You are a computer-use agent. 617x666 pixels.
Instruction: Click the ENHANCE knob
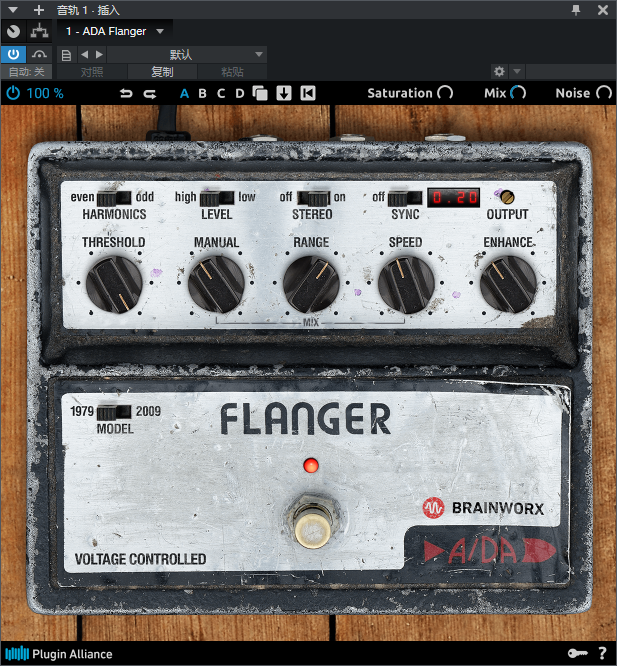coord(508,285)
